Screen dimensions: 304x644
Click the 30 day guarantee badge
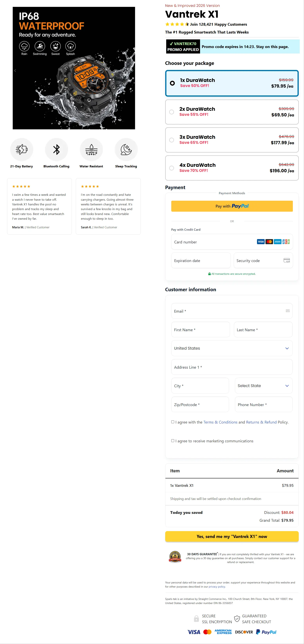point(175,557)
